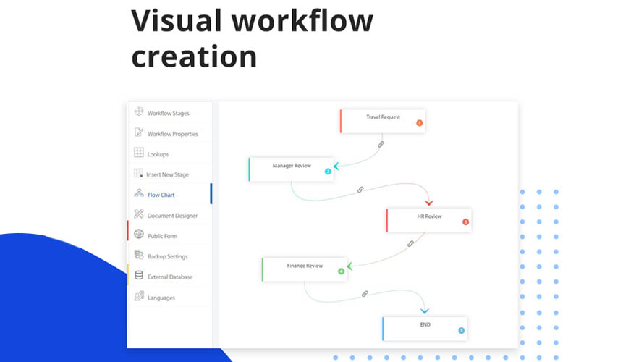Open Workflow Stages menu item
Viewport: 644px width, 362px height.
tap(169, 112)
